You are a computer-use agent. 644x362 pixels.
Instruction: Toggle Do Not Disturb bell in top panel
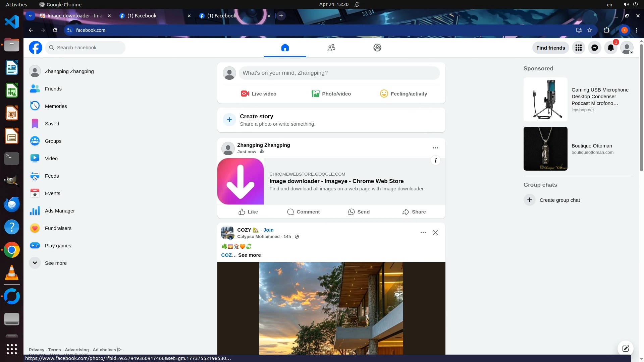tap(357, 5)
